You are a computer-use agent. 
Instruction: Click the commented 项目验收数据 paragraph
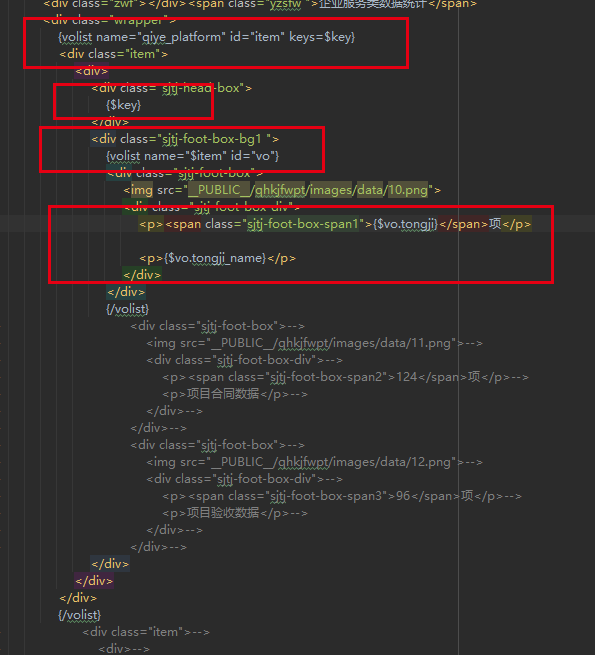(x=235, y=513)
